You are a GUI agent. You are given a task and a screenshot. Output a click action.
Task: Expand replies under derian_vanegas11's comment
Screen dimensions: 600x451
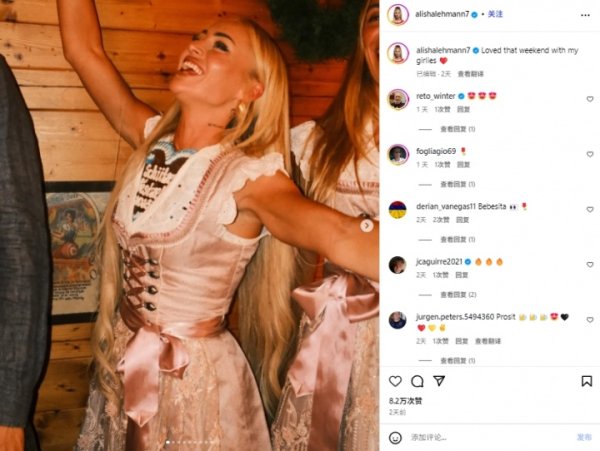click(458, 239)
